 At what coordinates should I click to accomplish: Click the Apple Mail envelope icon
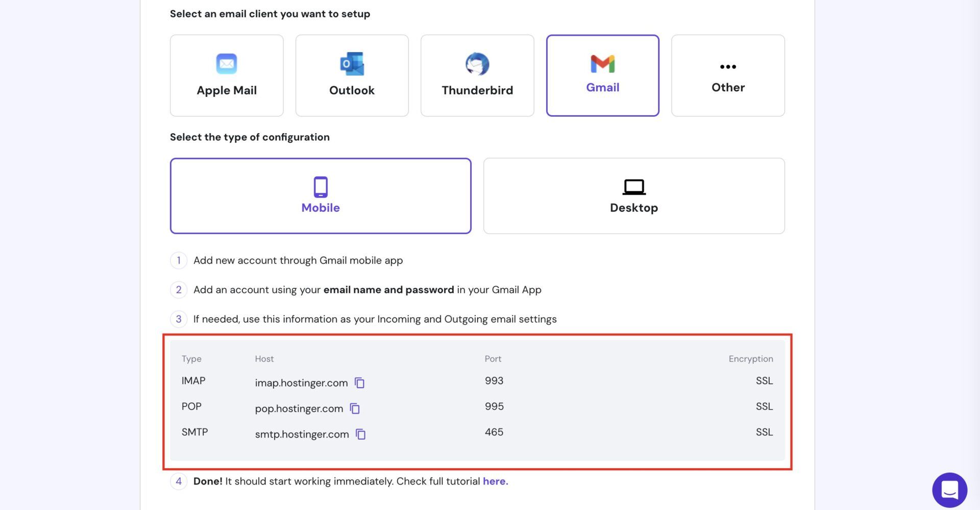227,64
